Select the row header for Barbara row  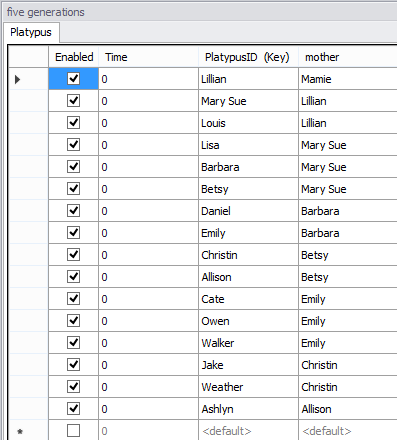click(28, 167)
